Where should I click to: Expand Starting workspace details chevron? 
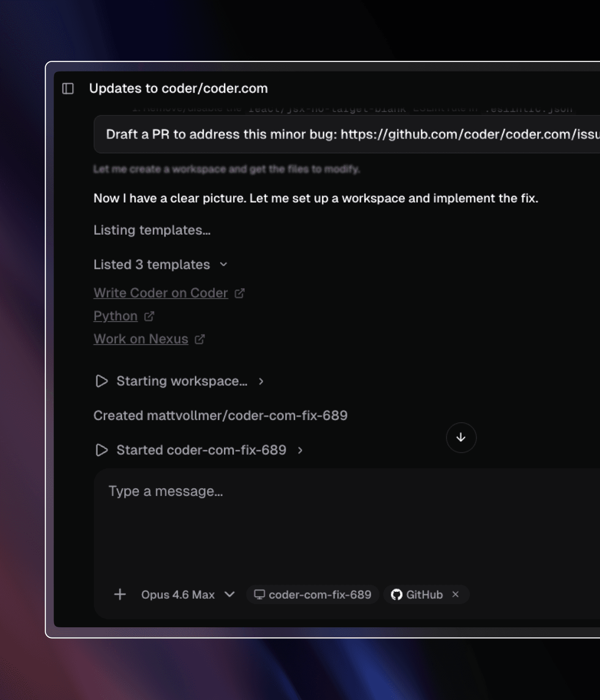point(261,381)
